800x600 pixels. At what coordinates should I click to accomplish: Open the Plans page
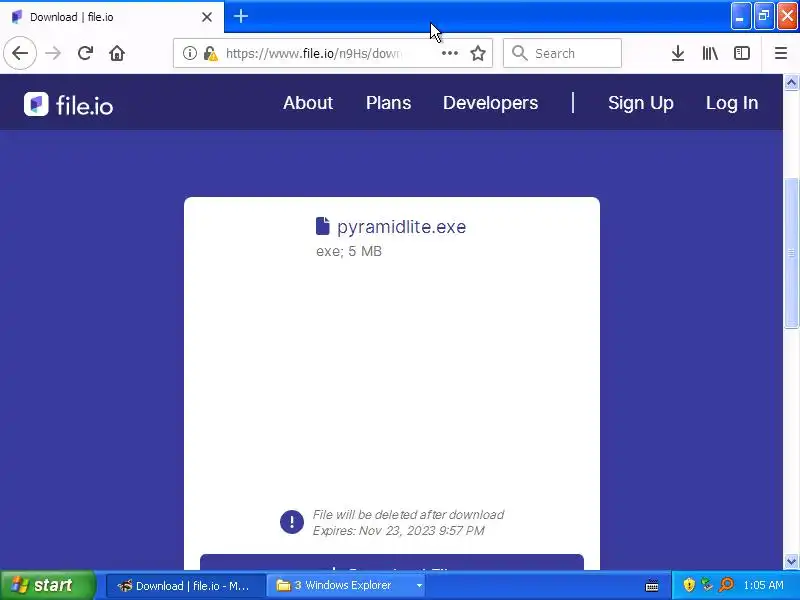(388, 103)
